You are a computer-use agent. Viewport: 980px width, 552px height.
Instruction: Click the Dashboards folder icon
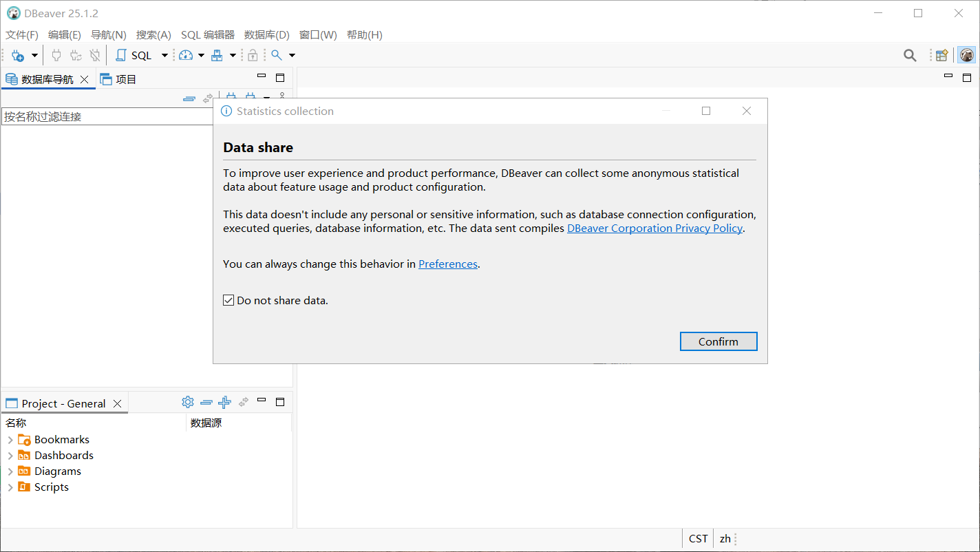pos(24,456)
